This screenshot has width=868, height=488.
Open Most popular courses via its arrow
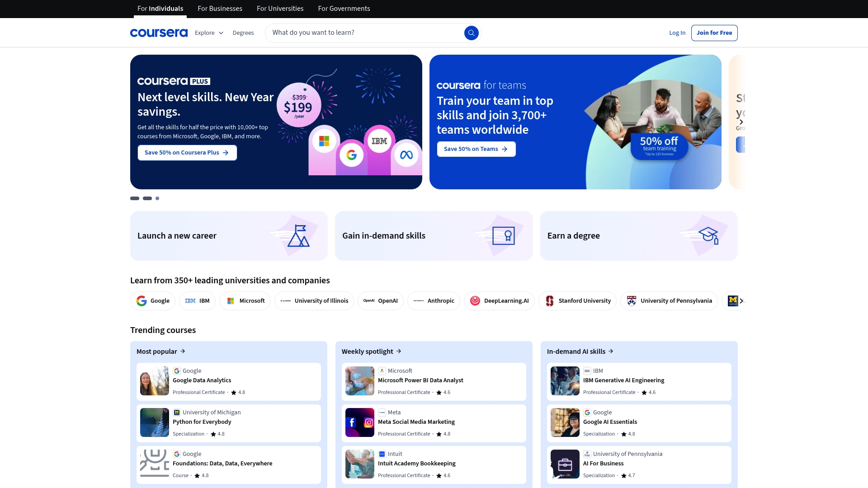click(183, 351)
